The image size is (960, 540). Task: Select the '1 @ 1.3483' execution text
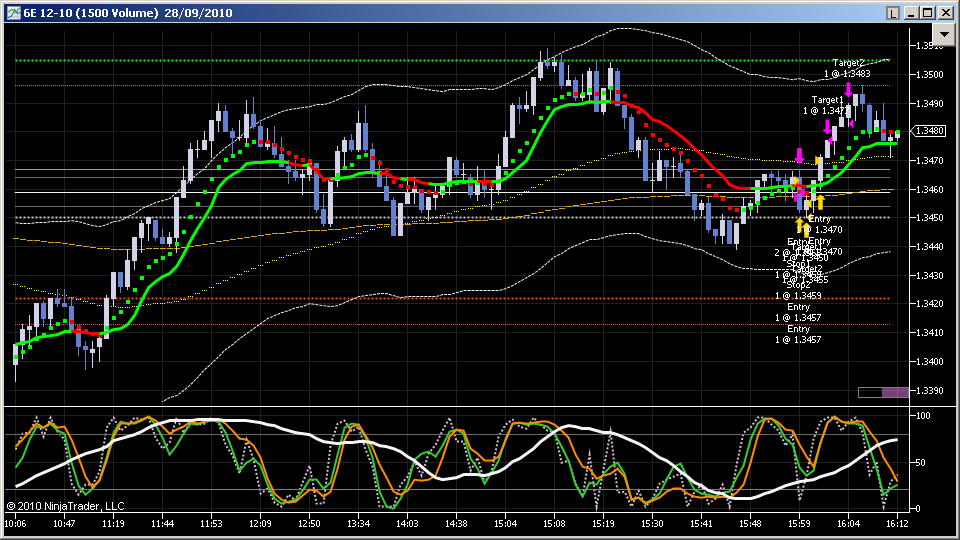[847, 73]
